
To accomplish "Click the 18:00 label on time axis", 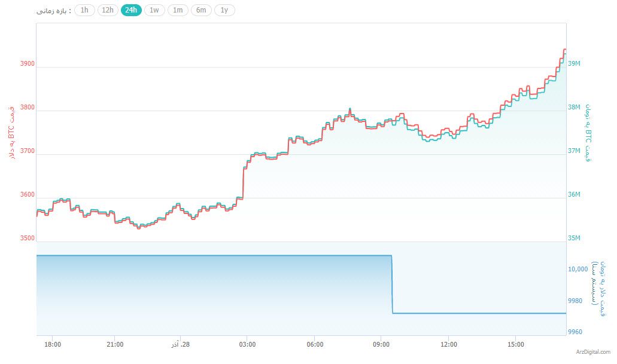I will click(x=53, y=344).
